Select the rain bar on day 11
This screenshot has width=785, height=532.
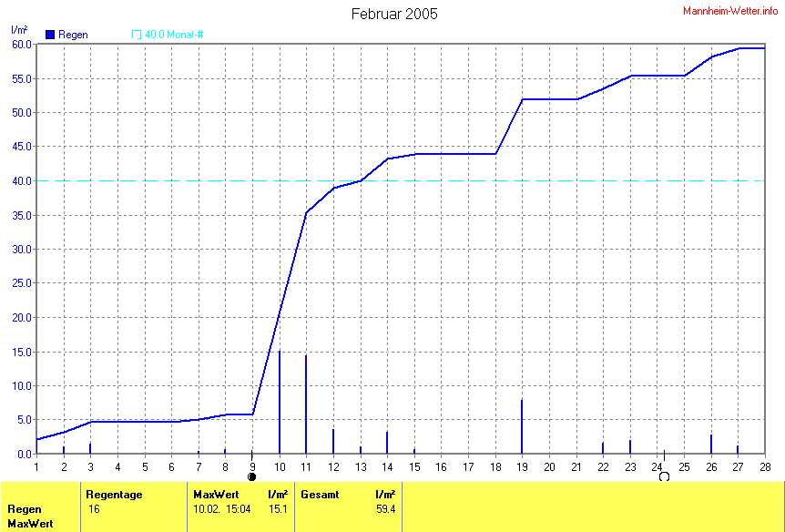(x=306, y=404)
